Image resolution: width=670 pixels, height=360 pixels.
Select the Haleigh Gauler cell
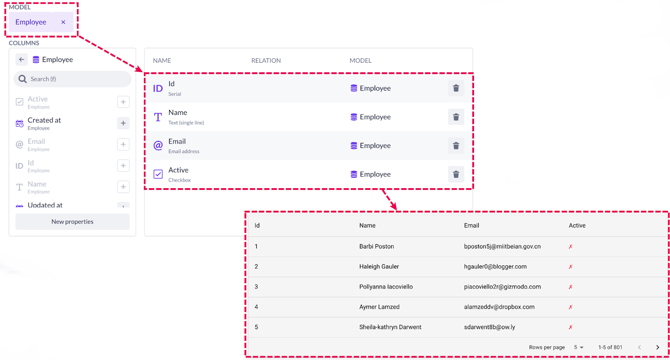click(x=379, y=266)
